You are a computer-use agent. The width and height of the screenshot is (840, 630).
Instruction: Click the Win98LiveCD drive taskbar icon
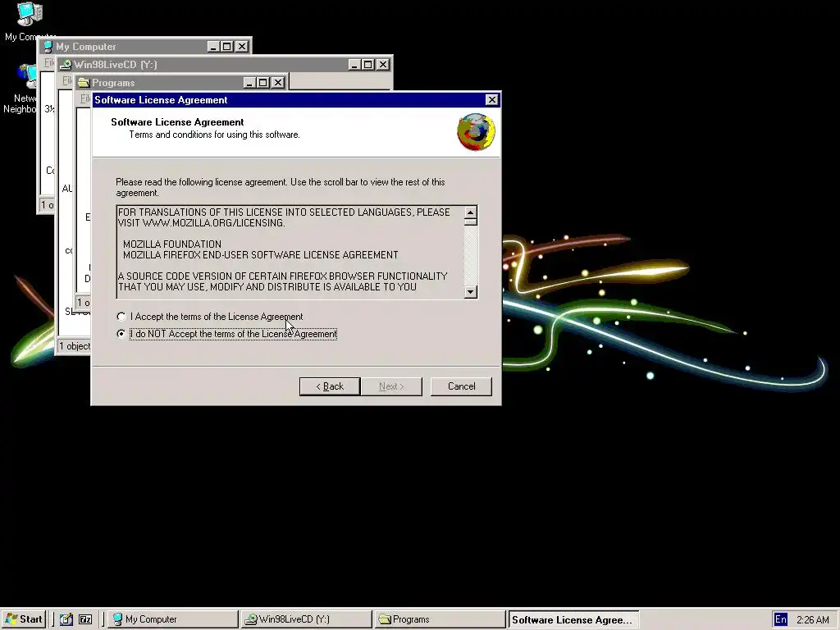[x=251, y=619]
